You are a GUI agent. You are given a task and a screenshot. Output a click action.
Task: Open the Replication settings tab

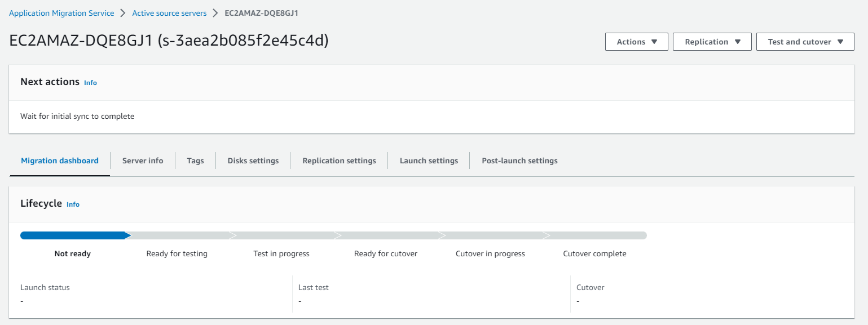339,161
